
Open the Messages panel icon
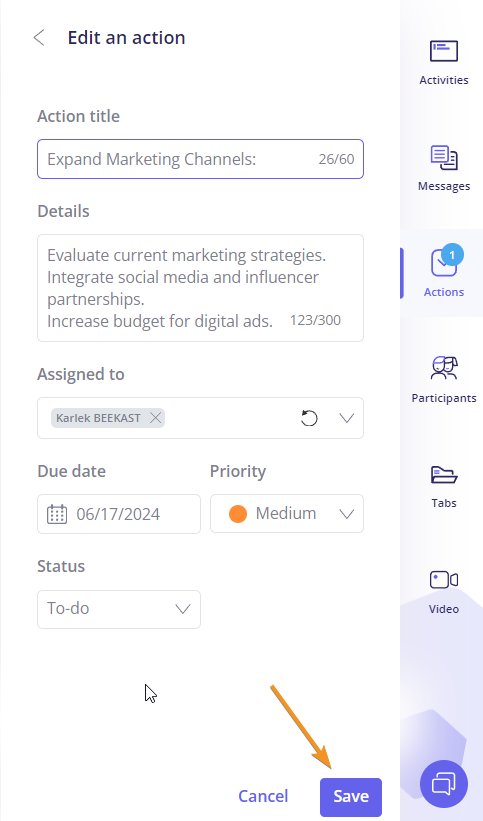pyautogui.click(x=444, y=157)
